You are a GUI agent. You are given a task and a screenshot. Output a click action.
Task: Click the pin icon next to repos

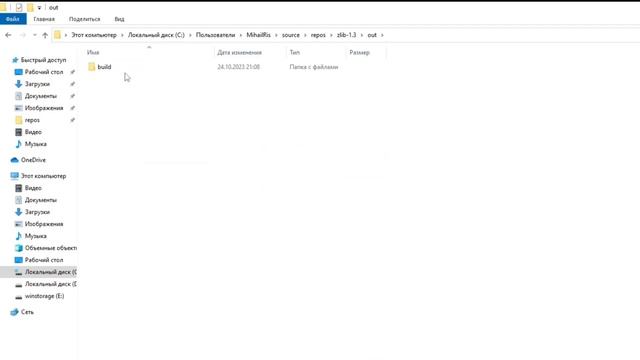pos(72,120)
